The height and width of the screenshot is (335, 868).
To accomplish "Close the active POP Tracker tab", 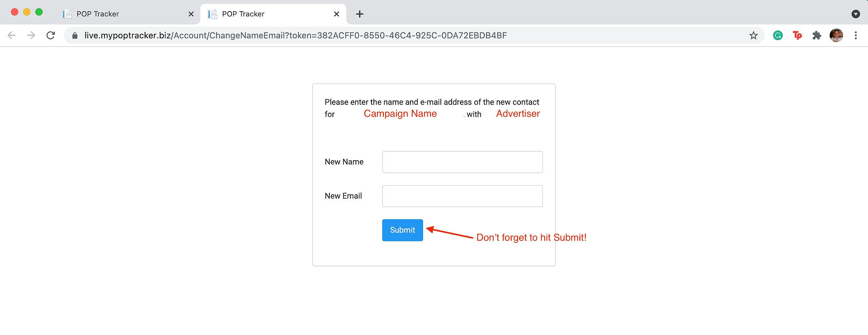I will [337, 14].
